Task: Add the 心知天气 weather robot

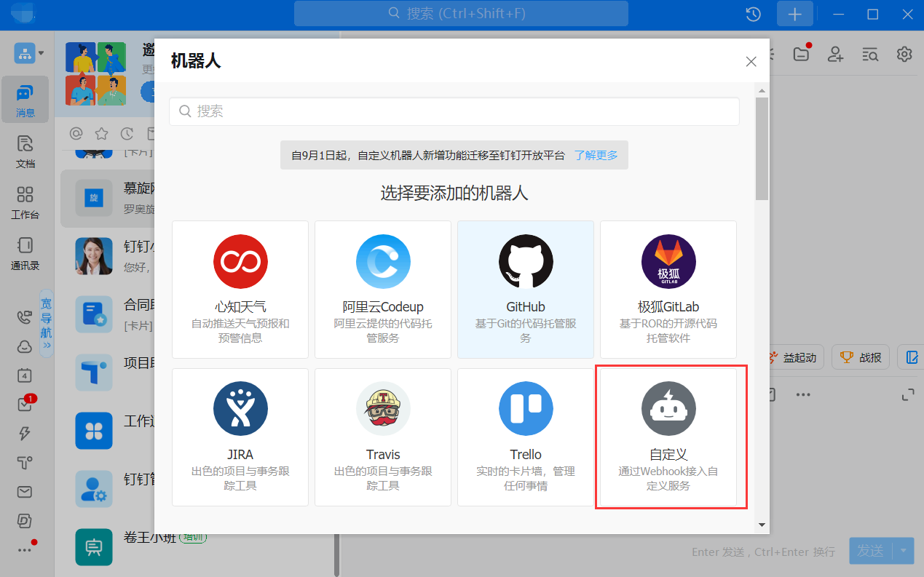Action: click(x=240, y=290)
